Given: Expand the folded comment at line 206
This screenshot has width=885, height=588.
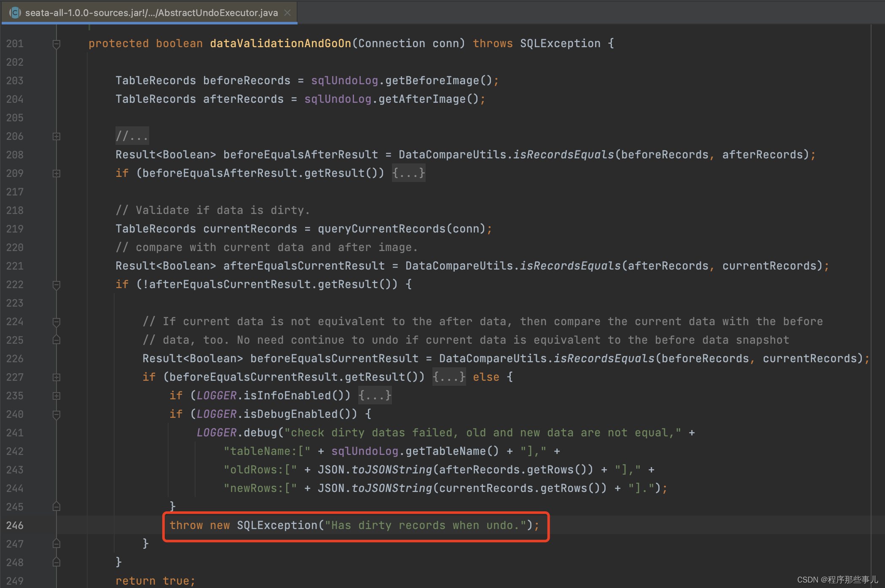Looking at the screenshot, I should (56, 136).
